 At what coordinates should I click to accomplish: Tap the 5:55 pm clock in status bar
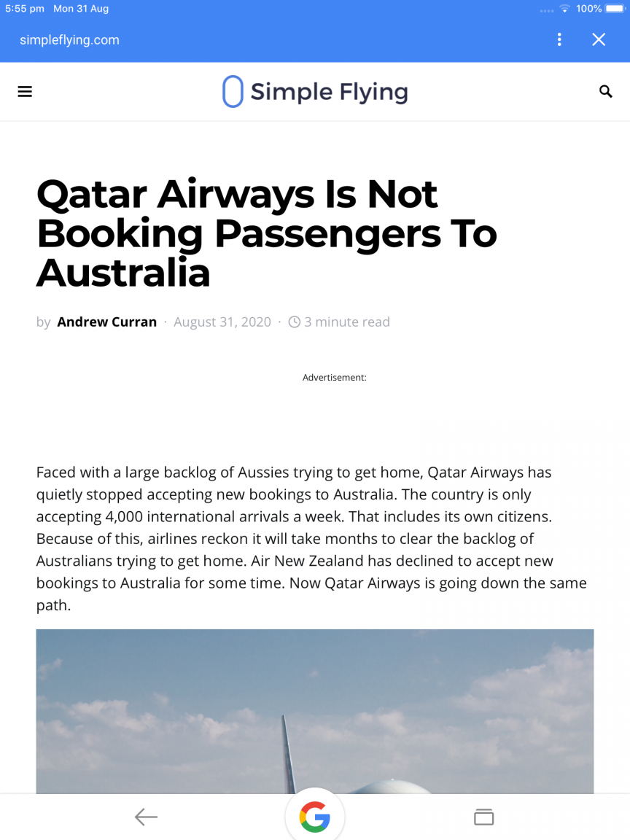click(25, 9)
